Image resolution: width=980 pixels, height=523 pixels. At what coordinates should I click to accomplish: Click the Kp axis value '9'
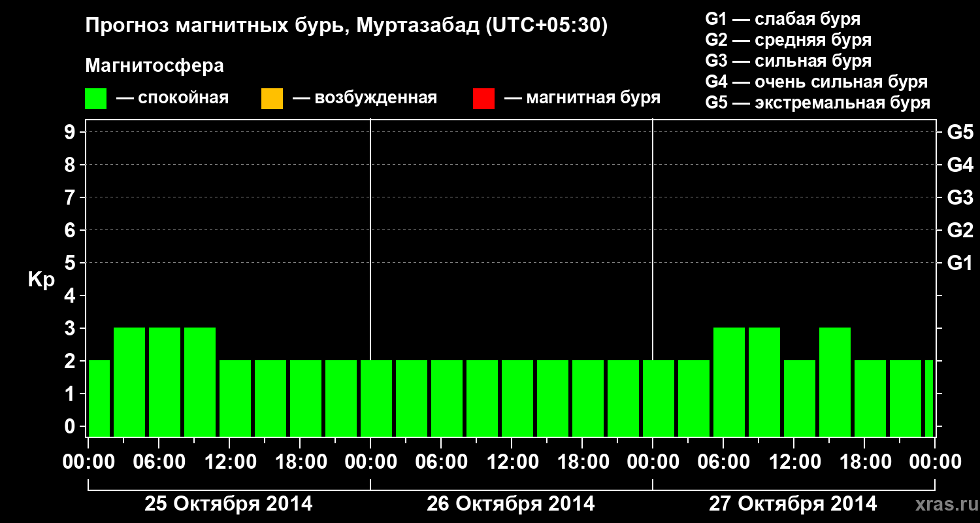pyautogui.click(x=71, y=132)
